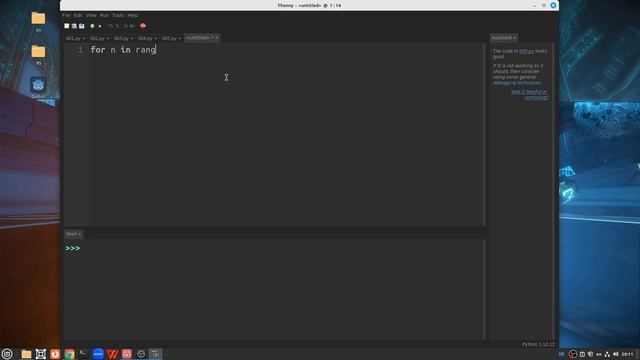Close the Assistant panel tab

(515, 38)
